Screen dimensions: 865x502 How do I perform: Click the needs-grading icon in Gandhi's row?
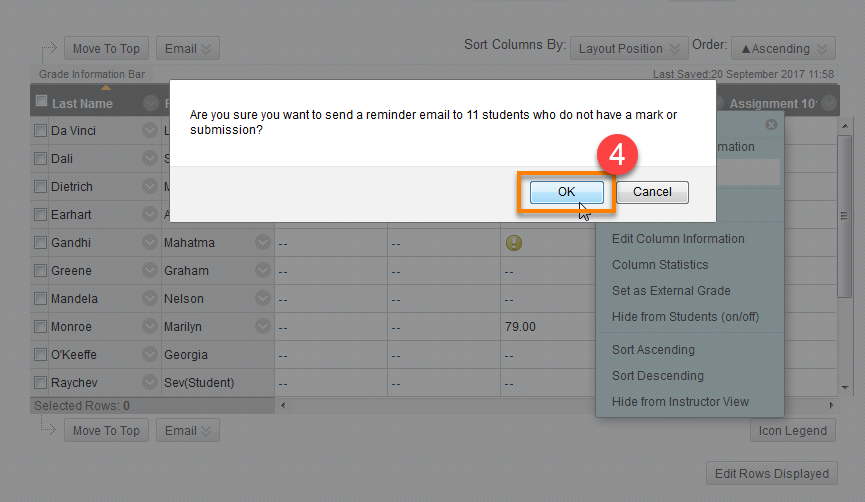point(514,243)
